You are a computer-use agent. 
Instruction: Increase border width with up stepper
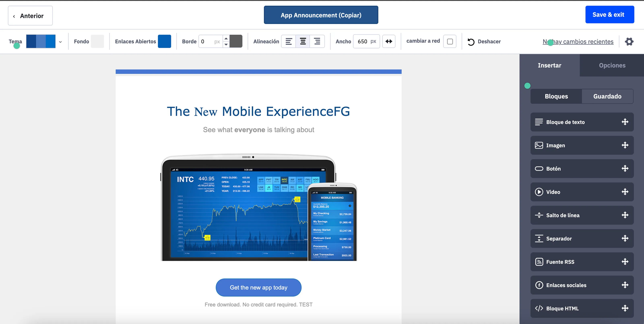[226, 38]
